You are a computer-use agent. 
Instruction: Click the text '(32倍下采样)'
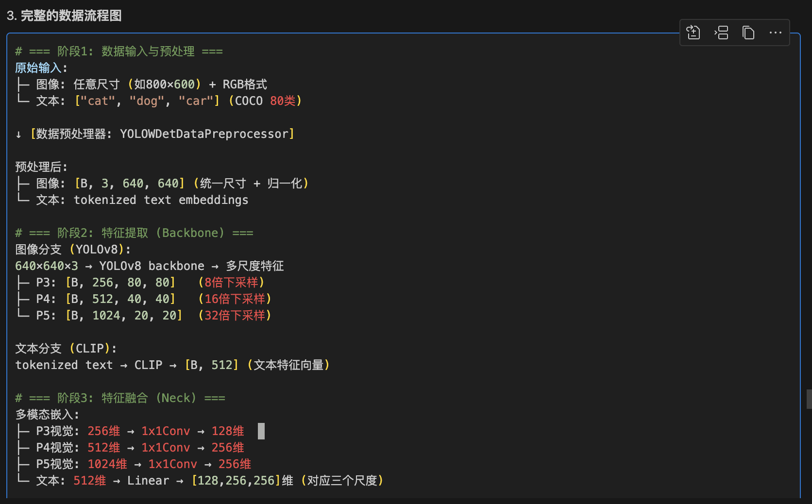coord(235,316)
